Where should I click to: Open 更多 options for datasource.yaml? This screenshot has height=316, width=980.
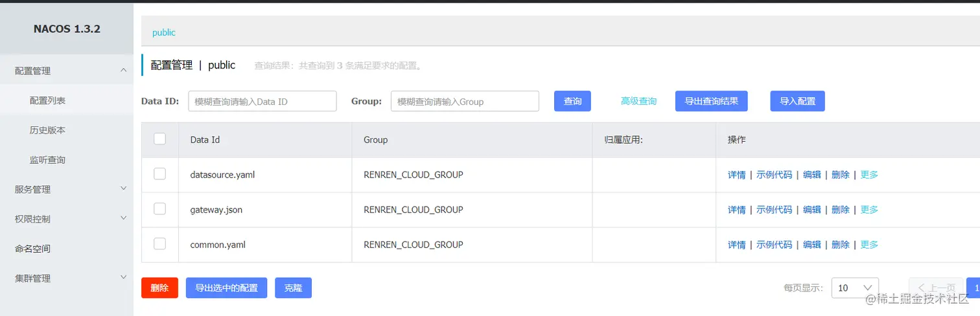(869, 175)
